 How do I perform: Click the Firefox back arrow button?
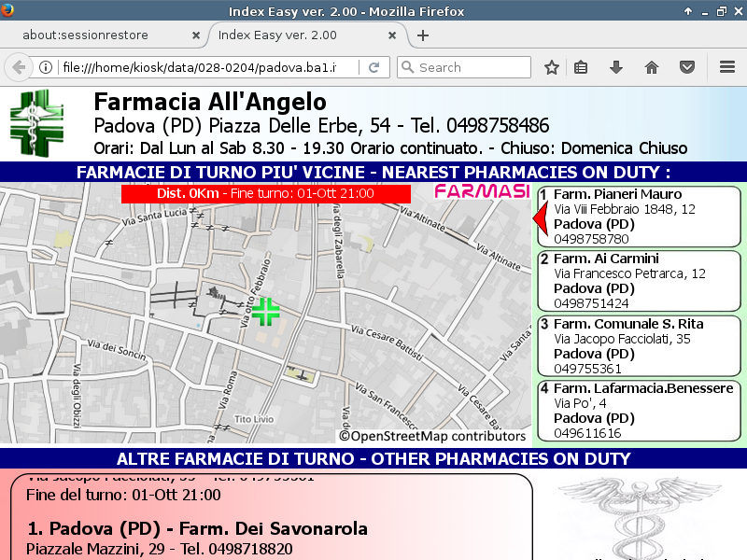pyautogui.click(x=19, y=67)
